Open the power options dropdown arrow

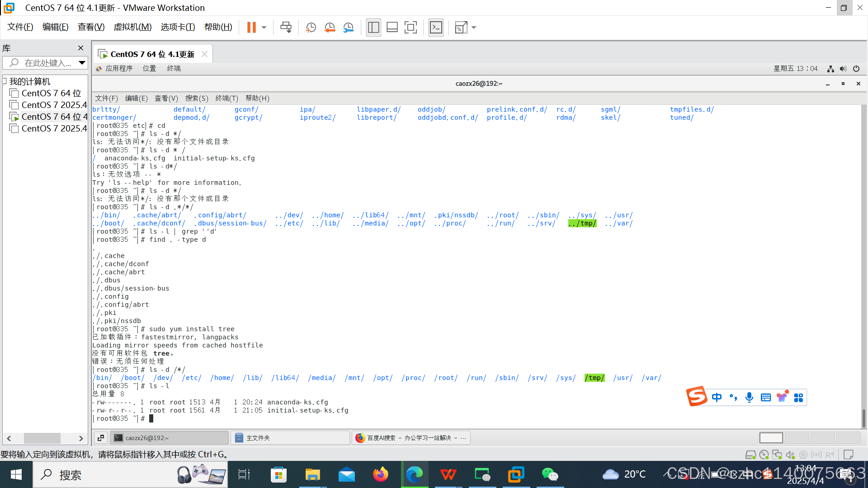coord(264,28)
